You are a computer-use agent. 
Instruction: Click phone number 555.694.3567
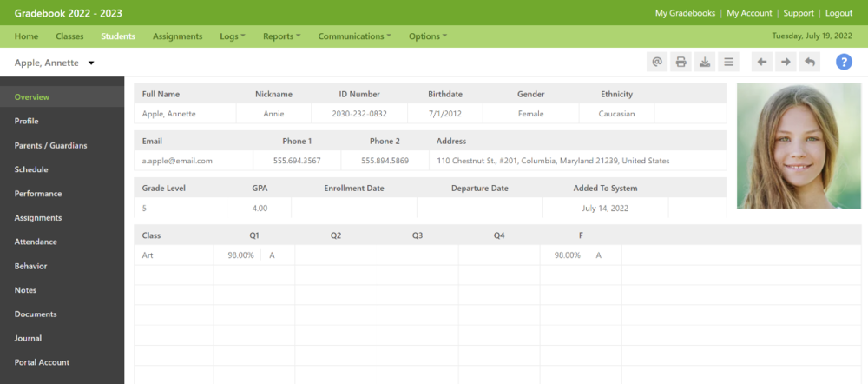tap(297, 161)
